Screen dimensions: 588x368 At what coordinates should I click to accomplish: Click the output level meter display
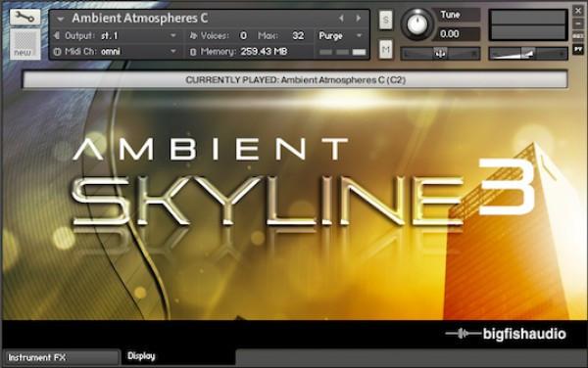[x=528, y=24]
